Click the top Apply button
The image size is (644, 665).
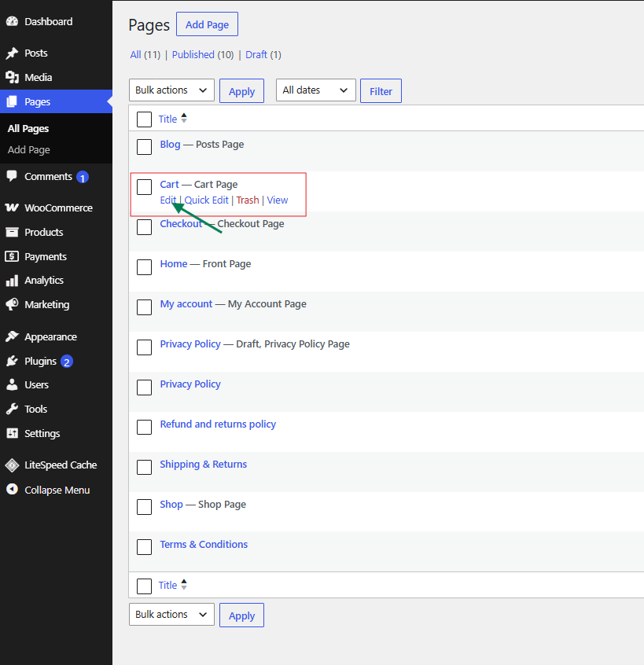[x=242, y=90]
